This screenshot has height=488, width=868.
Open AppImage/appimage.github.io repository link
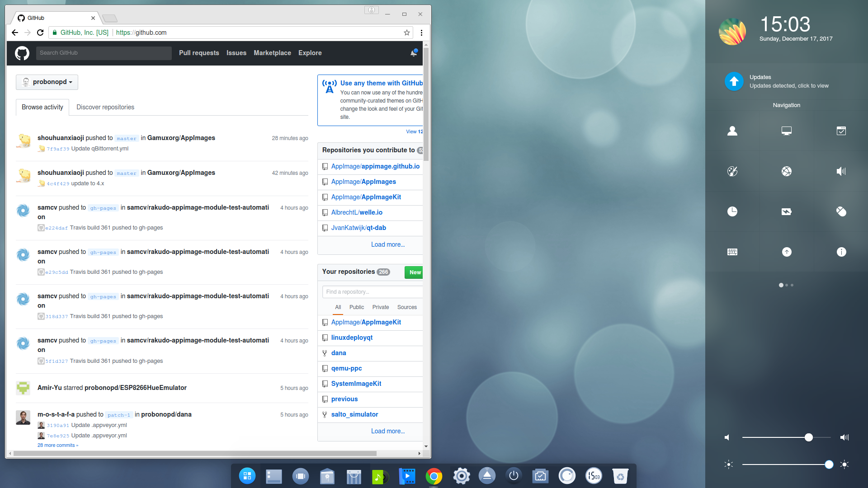pos(375,166)
